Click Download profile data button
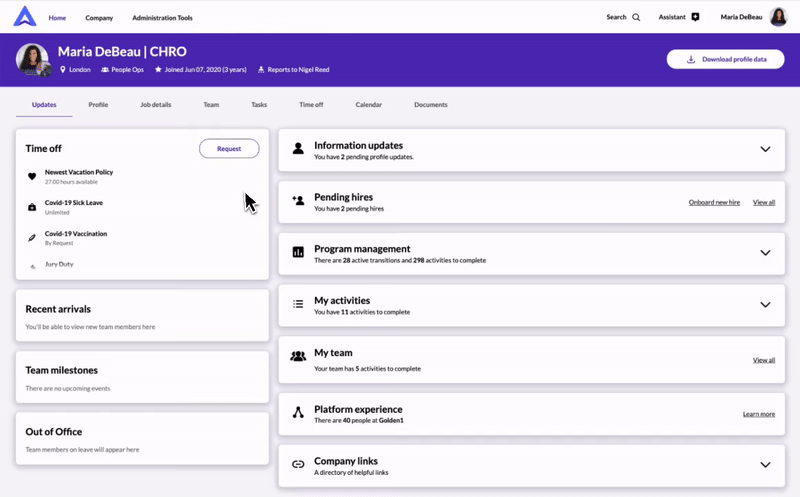Screen dimensions: 800x497 (726, 59)
